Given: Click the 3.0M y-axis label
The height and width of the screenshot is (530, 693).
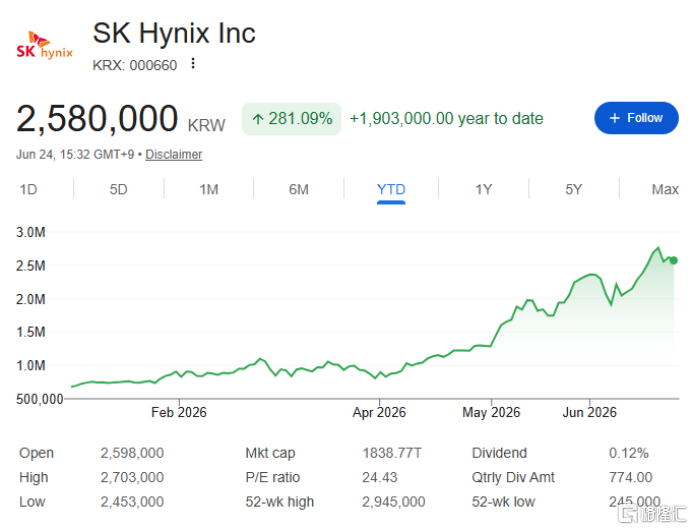Looking at the screenshot, I should (x=30, y=233).
